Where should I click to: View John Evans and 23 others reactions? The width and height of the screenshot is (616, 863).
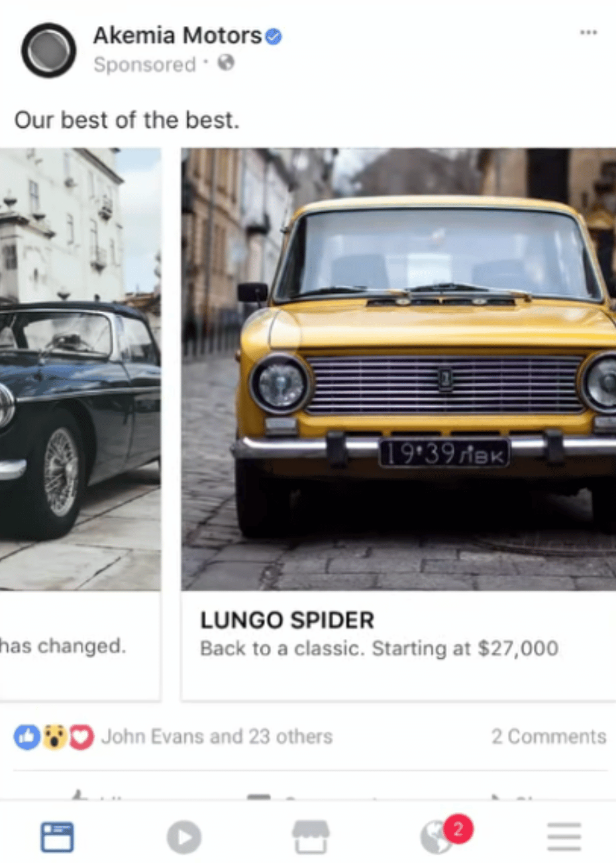click(217, 736)
